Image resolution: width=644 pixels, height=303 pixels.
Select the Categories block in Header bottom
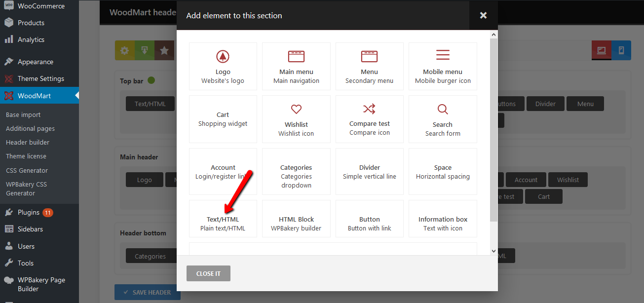(x=151, y=256)
